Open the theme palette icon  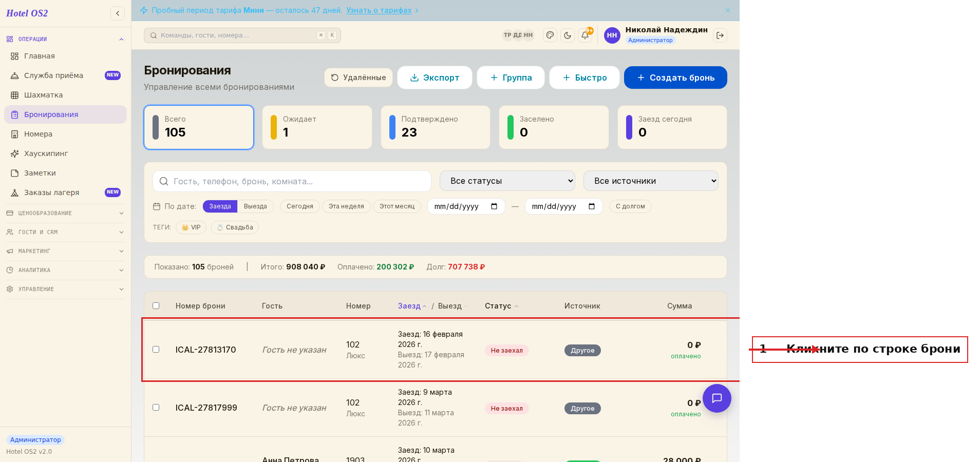[x=550, y=35]
